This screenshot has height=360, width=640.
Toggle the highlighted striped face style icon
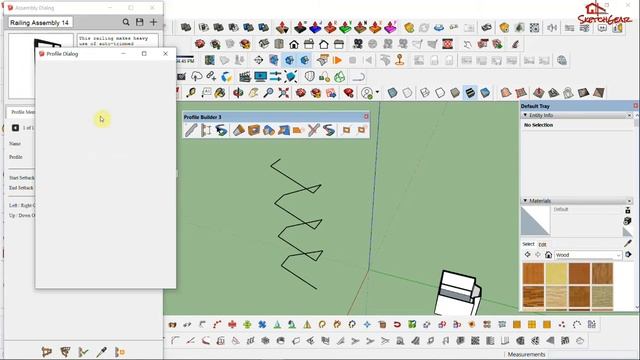pyautogui.click(x=470, y=93)
